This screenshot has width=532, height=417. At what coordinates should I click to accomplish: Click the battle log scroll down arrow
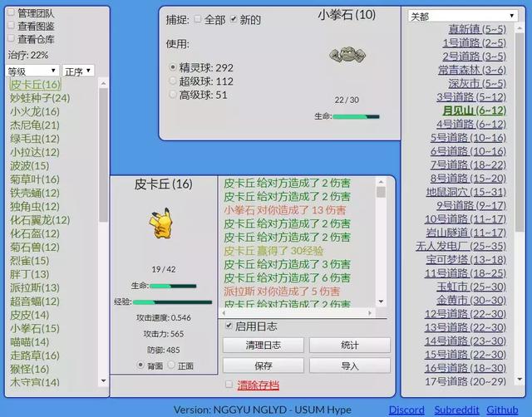[381, 302]
